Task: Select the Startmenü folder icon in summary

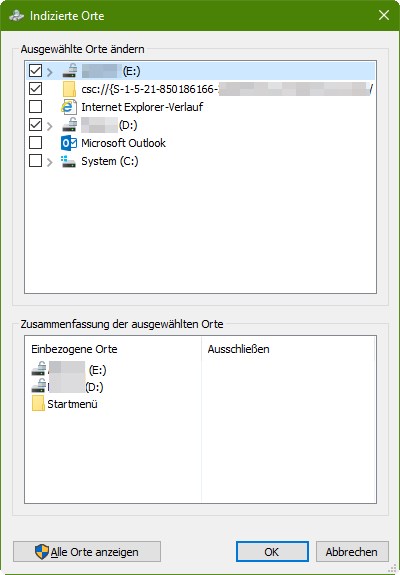Action: tap(38, 403)
